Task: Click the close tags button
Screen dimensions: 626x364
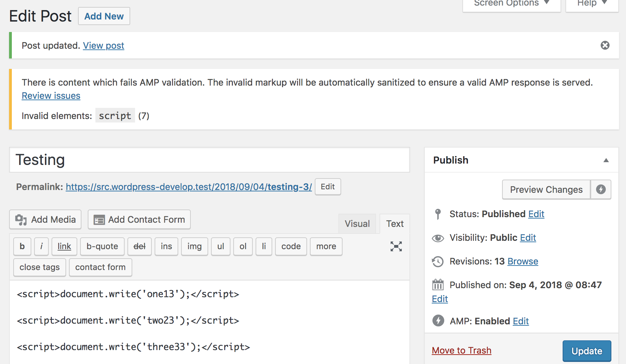Action: (x=40, y=267)
